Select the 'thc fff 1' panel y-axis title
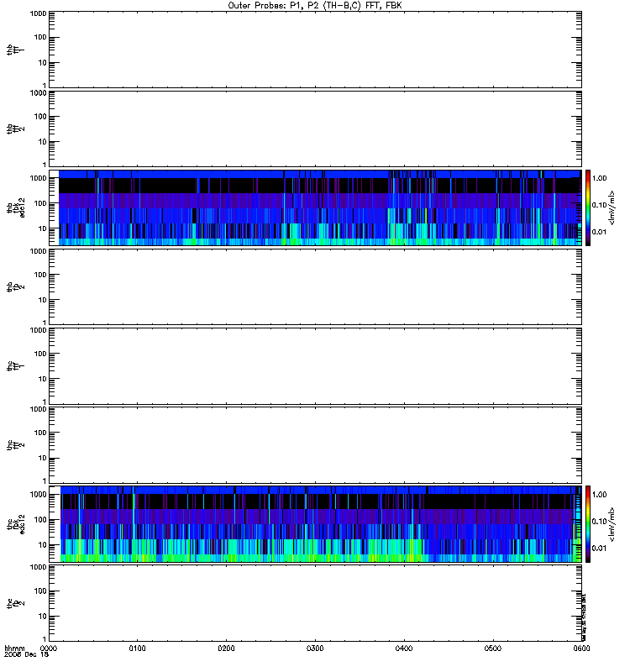 [x=15, y=366]
